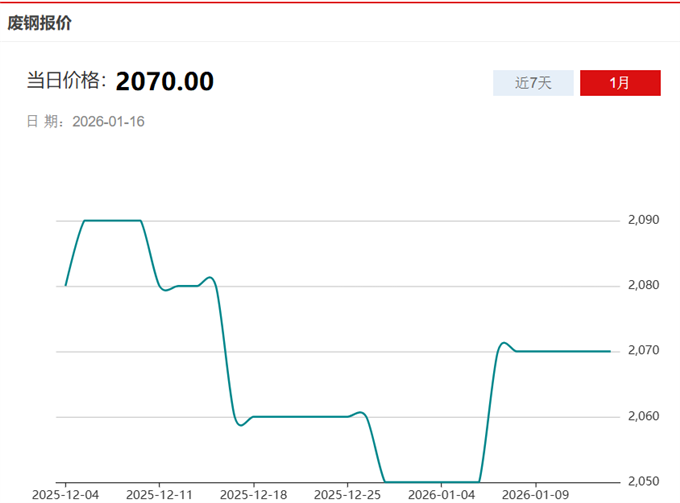Image resolution: width=680 pixels, height=503 pixels.
Task: Click the 2,050 y-axis label
Action: (645, 482)
